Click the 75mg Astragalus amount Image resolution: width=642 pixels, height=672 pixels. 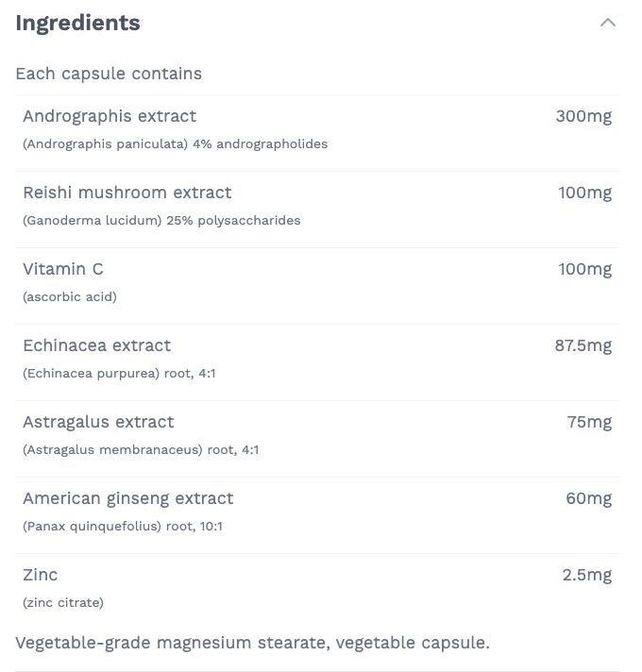coord(589,422)
